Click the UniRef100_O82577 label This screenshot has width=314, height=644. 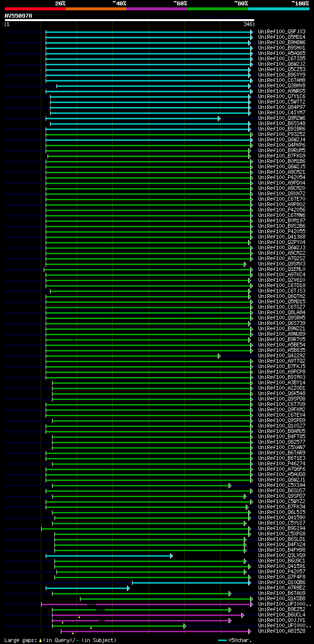pos(282,442)
